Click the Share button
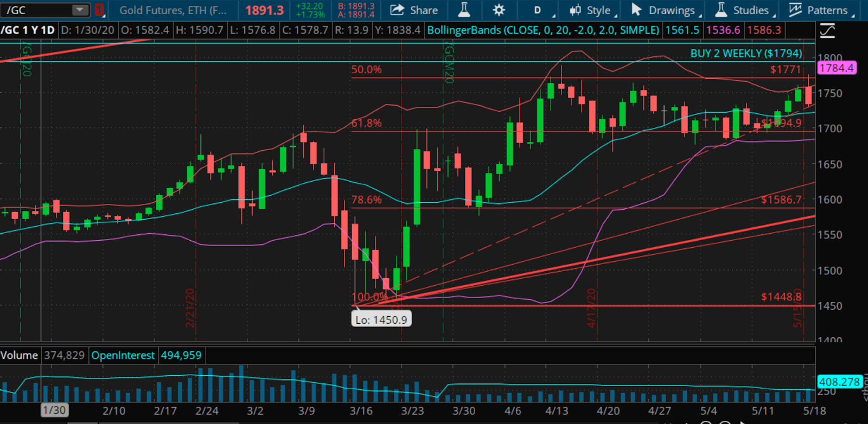This screenshot has width=868, height=424. click(414, 10)
